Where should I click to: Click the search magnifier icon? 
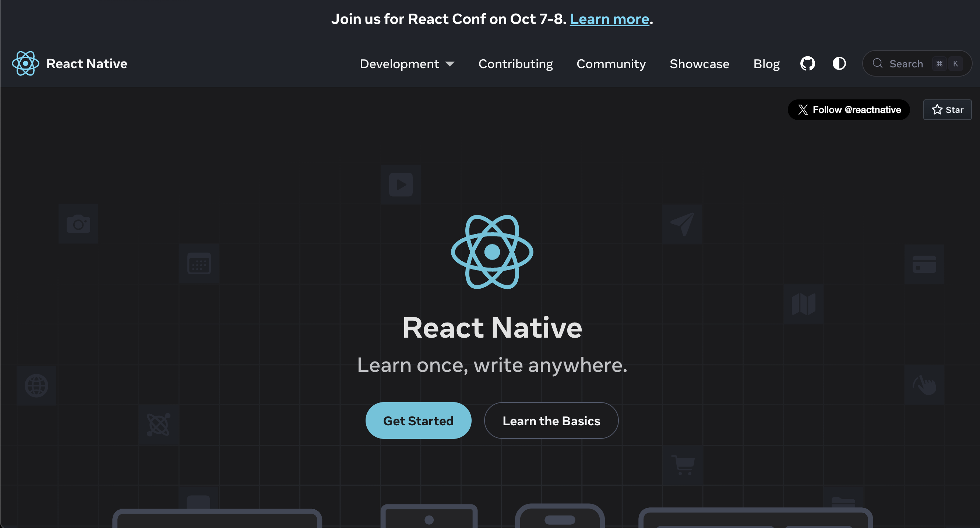[x=877, y=63]
